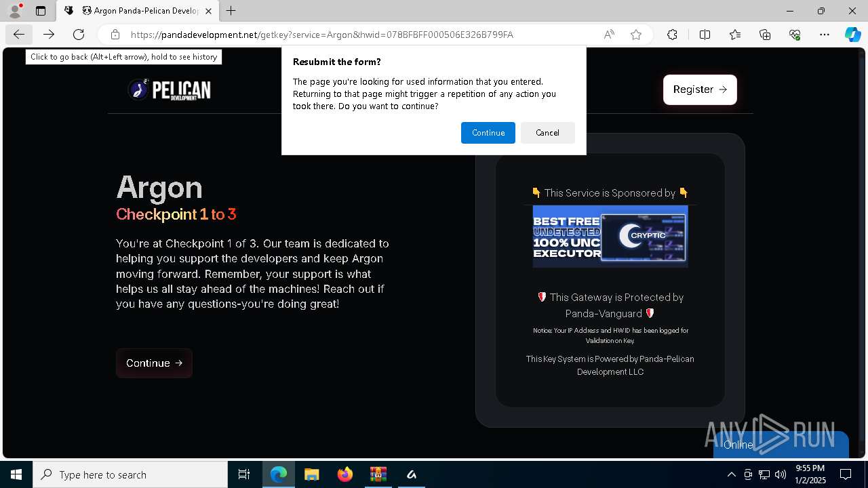Close the Argon Panda-Pelican tab

208,11
